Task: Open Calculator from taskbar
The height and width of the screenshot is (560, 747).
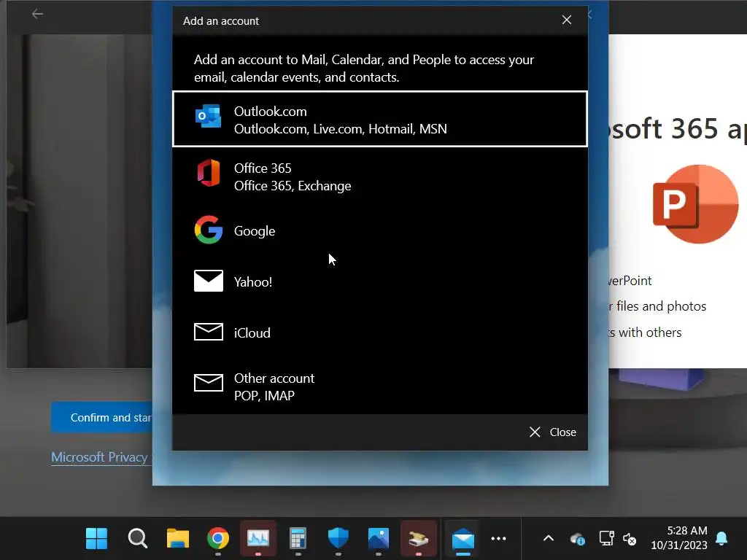Action: point(298,539)
